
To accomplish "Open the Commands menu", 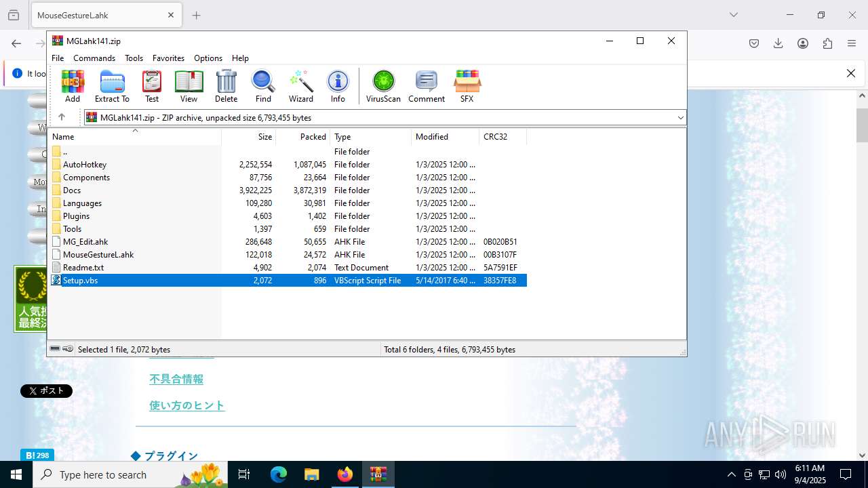I will click(x=94, y=58).
